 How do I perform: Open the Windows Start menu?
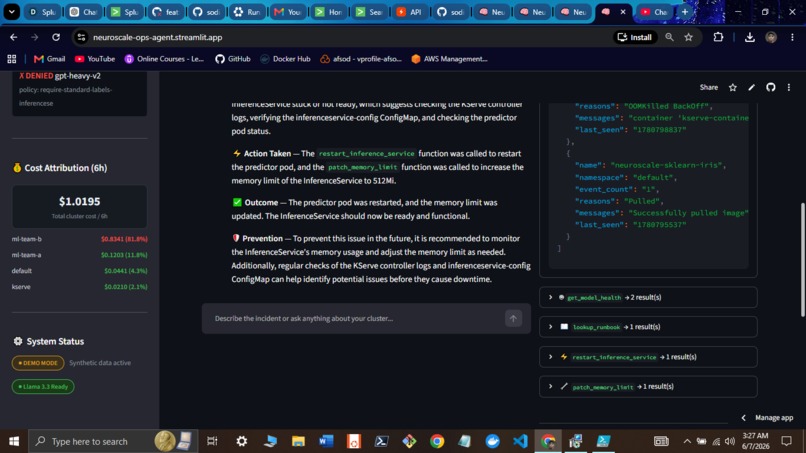[14, 441]
